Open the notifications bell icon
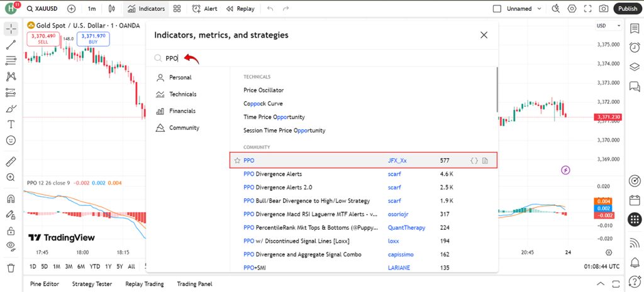Viewport: 644px width, 292px height. pyautogui.click(x=635, y=262)
